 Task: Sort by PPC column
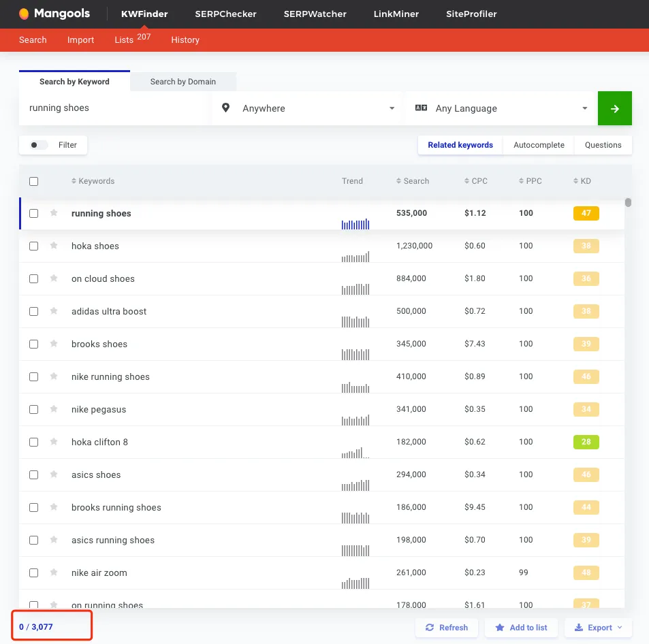point(531,181)
